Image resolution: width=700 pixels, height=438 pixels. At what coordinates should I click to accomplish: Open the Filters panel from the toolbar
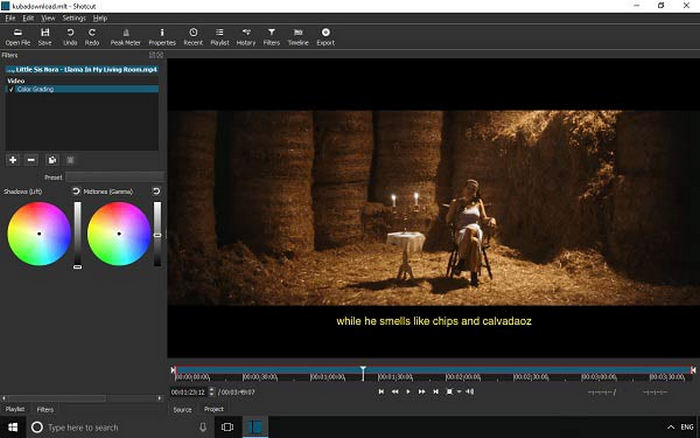point(271,37)
